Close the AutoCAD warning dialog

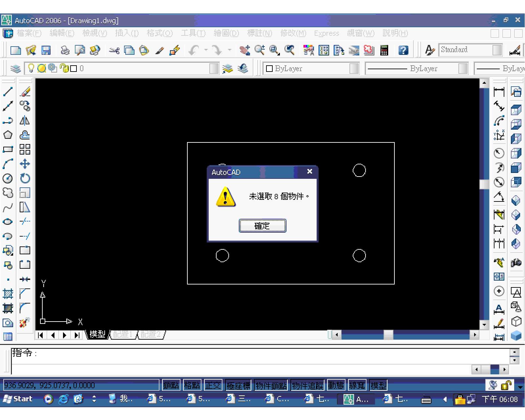[x=309, y=171]
